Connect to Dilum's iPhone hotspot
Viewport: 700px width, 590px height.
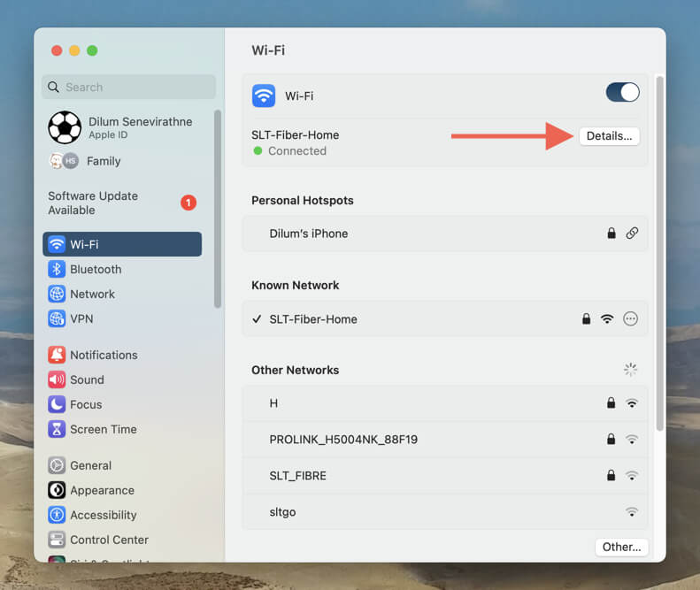coord(445,234)
